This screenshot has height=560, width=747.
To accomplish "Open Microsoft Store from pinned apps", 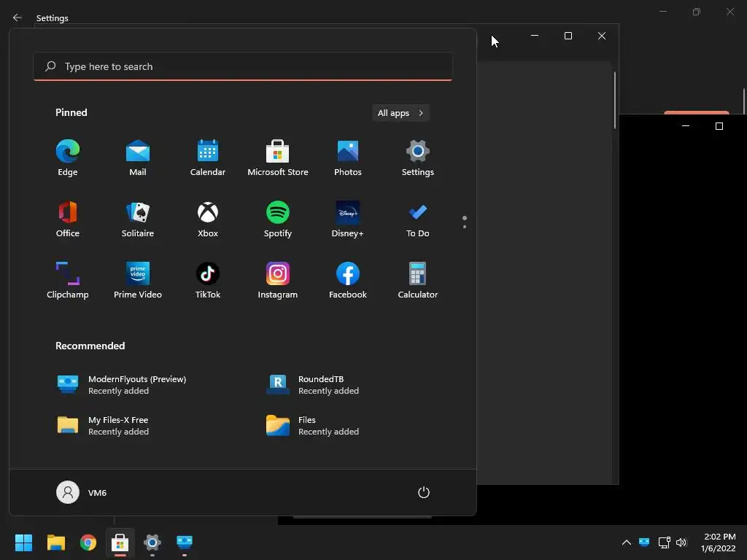I will pos(278,157).
